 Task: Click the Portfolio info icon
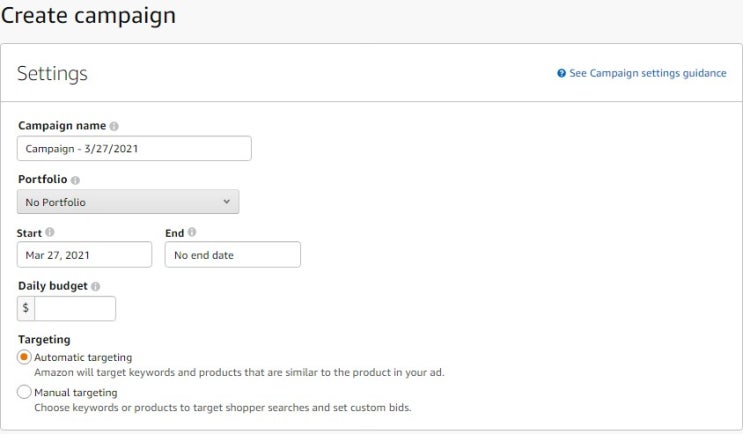[x=75, y=180]
